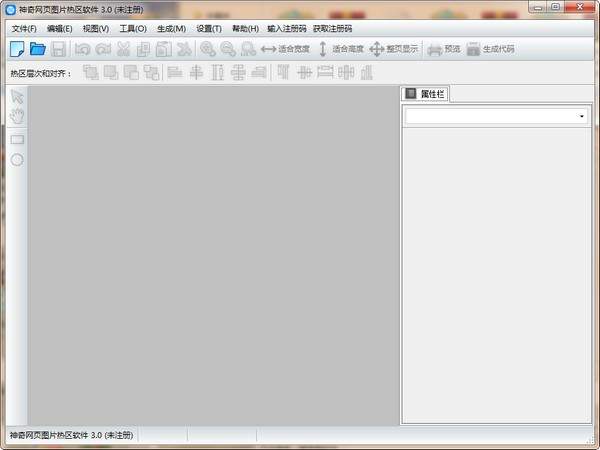Click the Zoom In magnifier icon

tap(208, 49)
